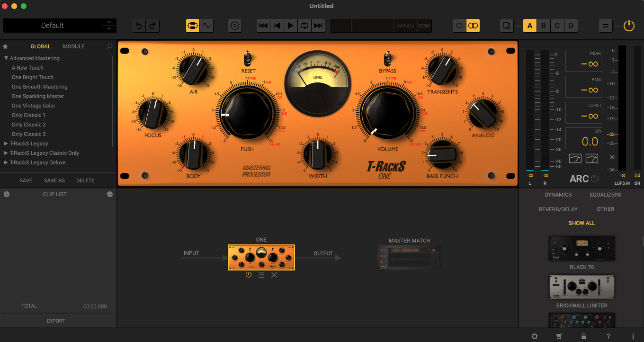This screenshot has width=644, height=342.
Task: Open the settings gear icon
Action: click(x=535, y=336)
